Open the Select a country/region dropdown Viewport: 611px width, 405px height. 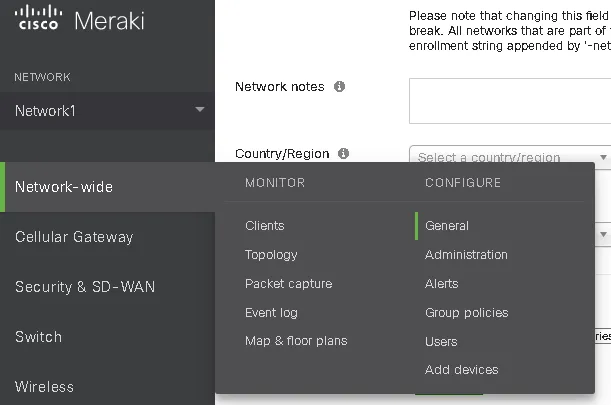[x=510, y=156]
